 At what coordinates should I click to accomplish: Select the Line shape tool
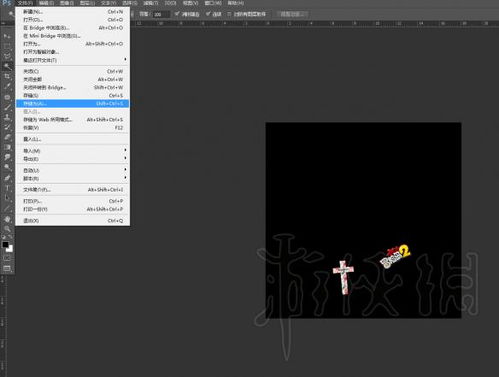pyautogui.click(x=7, y=208)
